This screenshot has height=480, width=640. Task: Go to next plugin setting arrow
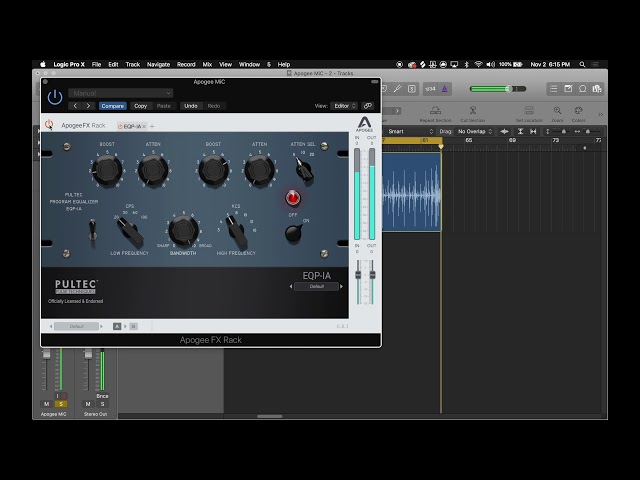click(x=88, y=106)
